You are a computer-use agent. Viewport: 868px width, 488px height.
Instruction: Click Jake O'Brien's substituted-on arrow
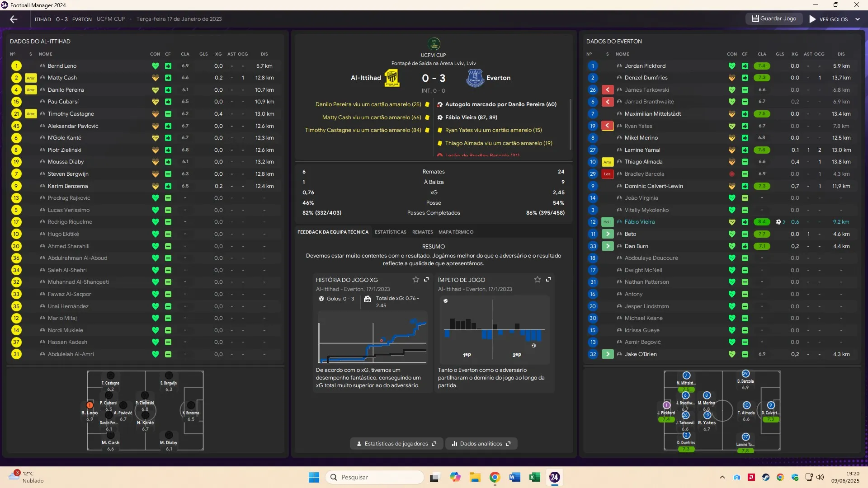click(x=607, y=354)
